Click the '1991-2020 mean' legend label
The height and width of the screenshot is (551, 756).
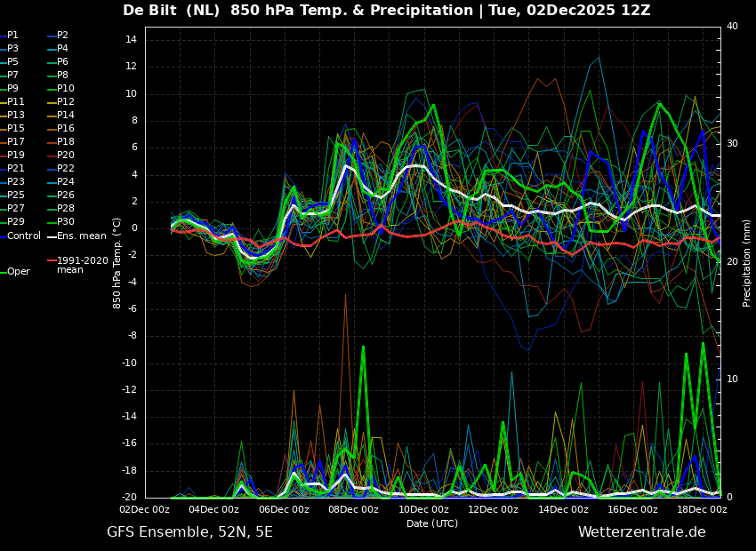[x=83, y=265]
